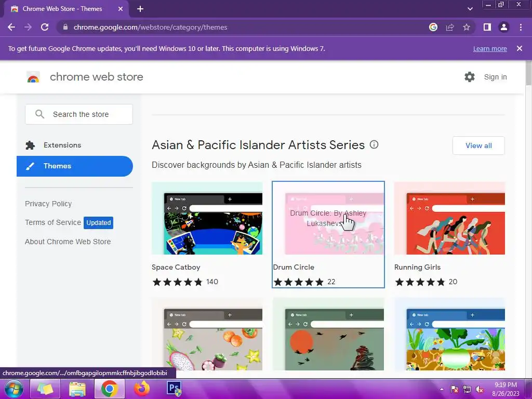This screenshot has height=399, width=532.
Task: Open the web store settings gear
Action: click(470, 77)
